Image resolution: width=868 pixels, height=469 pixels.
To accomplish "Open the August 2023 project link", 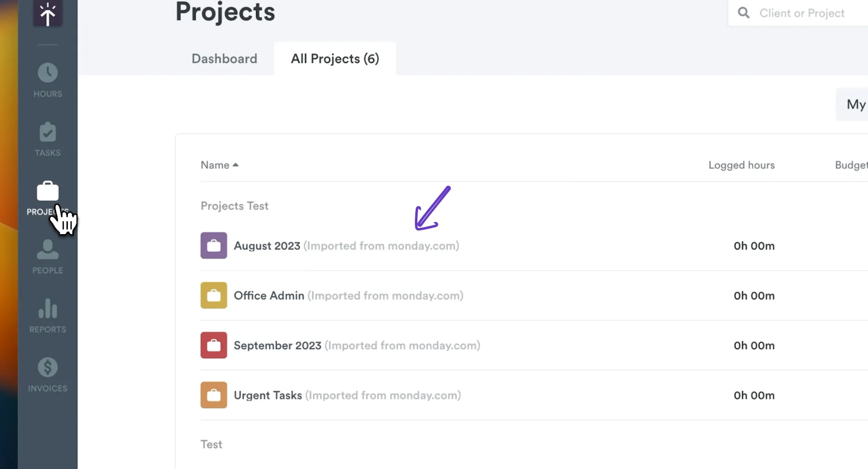I will 267,246.
